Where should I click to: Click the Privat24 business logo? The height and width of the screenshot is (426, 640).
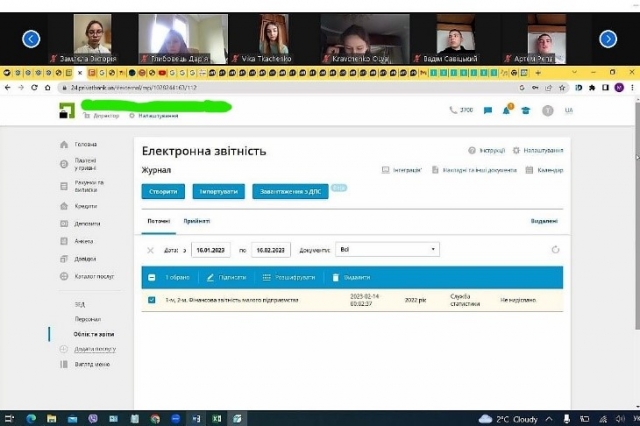point(67,110)
